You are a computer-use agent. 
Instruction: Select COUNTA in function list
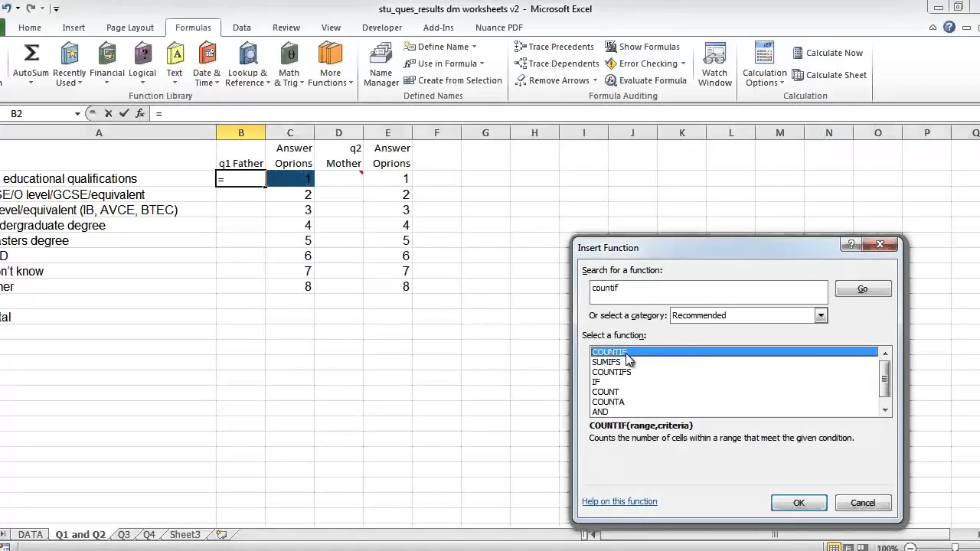(x=733, y=402)
